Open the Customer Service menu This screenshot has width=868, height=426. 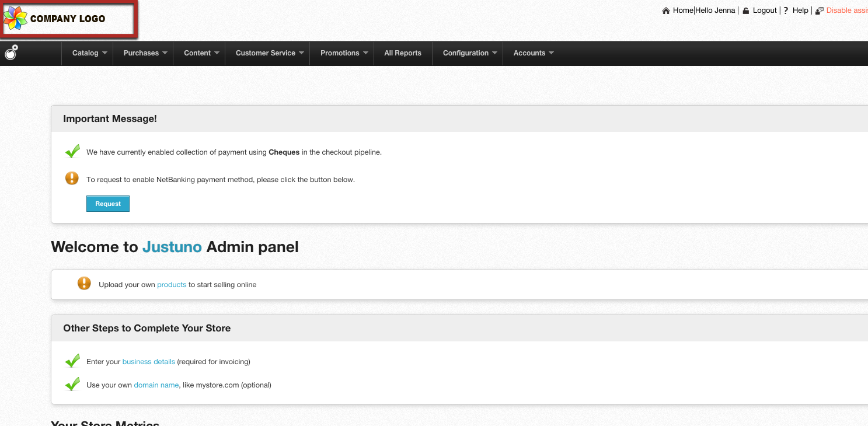[x=269, y=53]
